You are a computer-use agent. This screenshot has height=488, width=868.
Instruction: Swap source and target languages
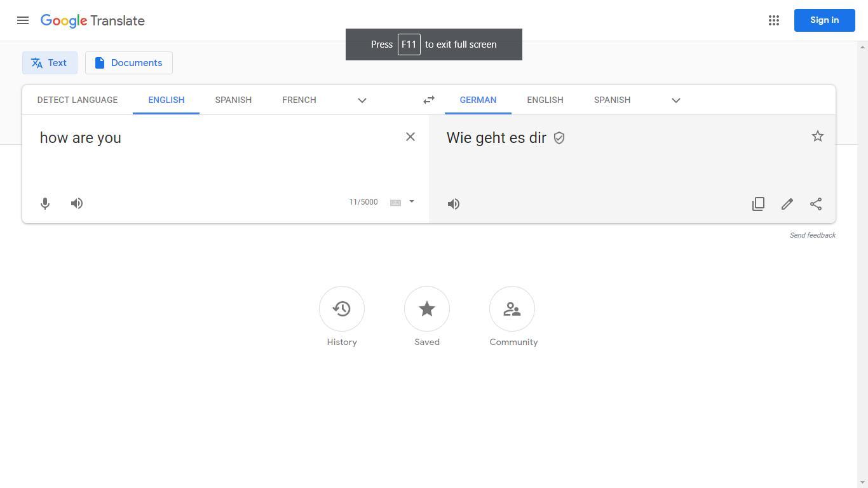point(429,100)
